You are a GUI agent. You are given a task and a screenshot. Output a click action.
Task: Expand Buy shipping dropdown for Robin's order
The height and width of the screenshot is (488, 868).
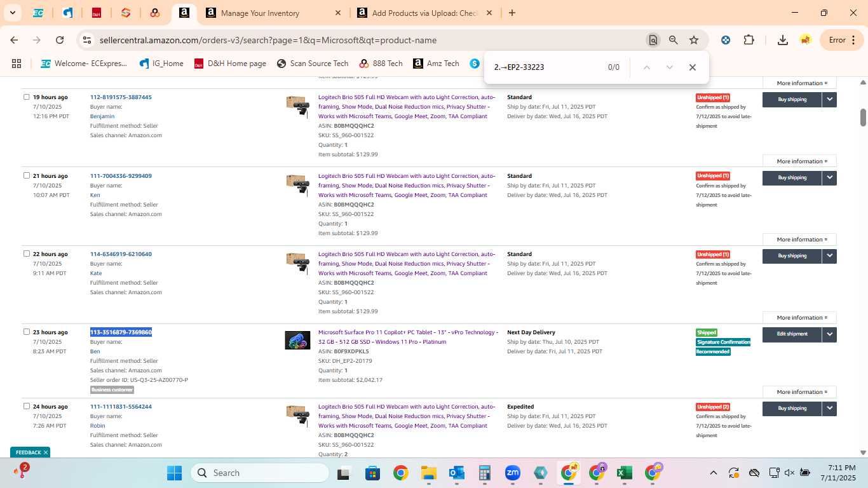829,409
